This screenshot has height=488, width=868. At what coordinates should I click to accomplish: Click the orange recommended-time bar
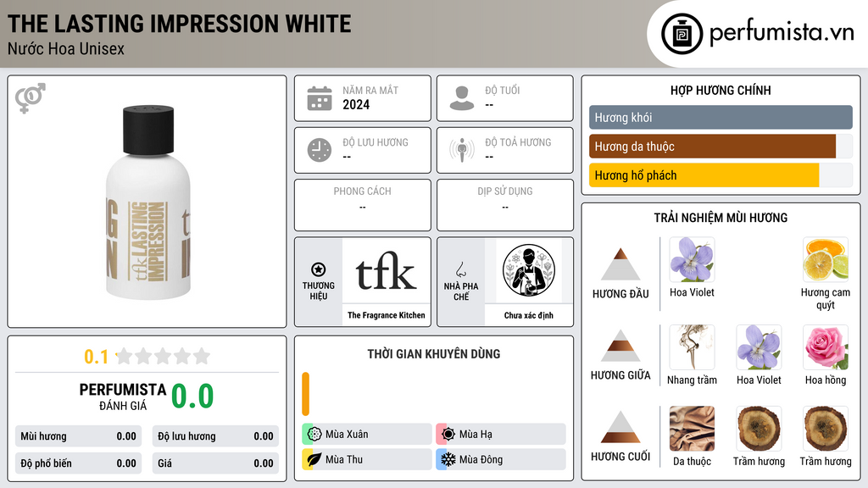click(305, 394)
